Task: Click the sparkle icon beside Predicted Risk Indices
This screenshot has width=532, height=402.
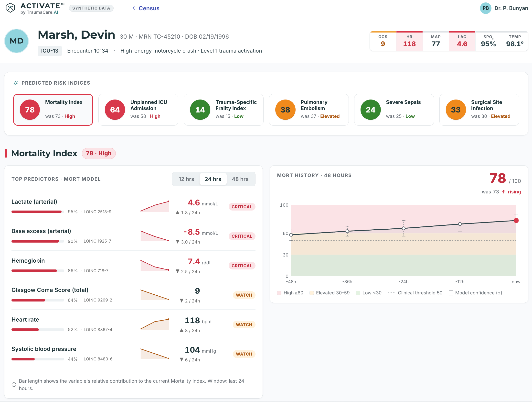Action: (x=16, y=83)
